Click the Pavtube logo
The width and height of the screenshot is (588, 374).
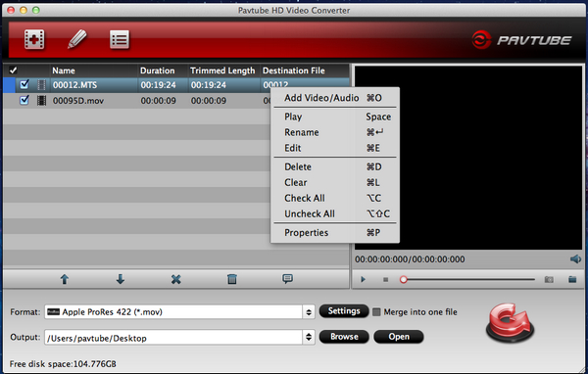pyautogui.click(x=521, y=40)
